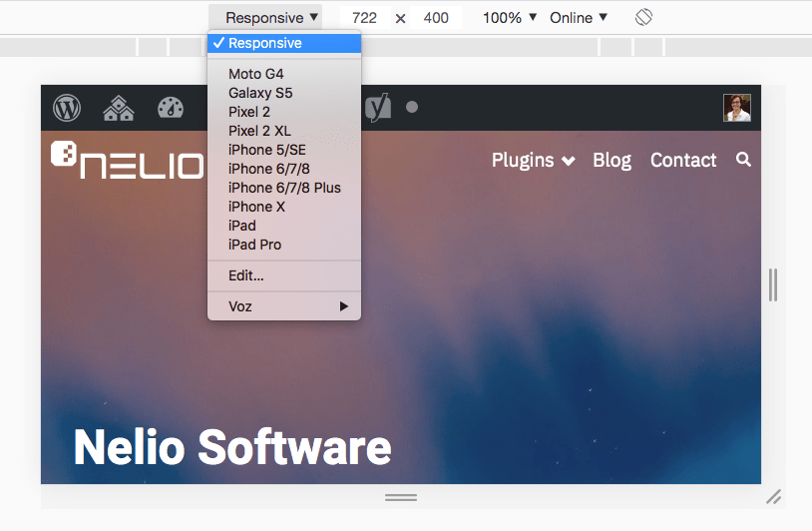
Task: Choose Galaxy S5 device
Action: (x=283, y=93)
